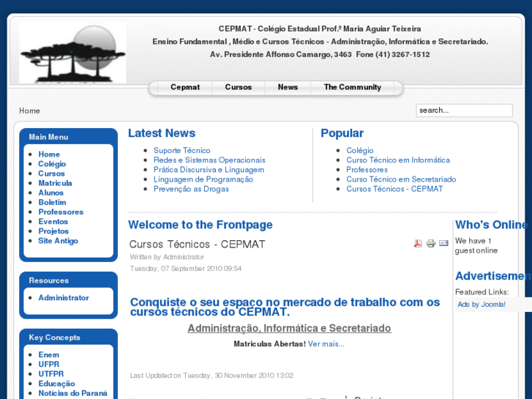The image size is (532, 399).
Task: Open Cursos Técnicos - CEPMAT popular link
Action: [394, 189]
